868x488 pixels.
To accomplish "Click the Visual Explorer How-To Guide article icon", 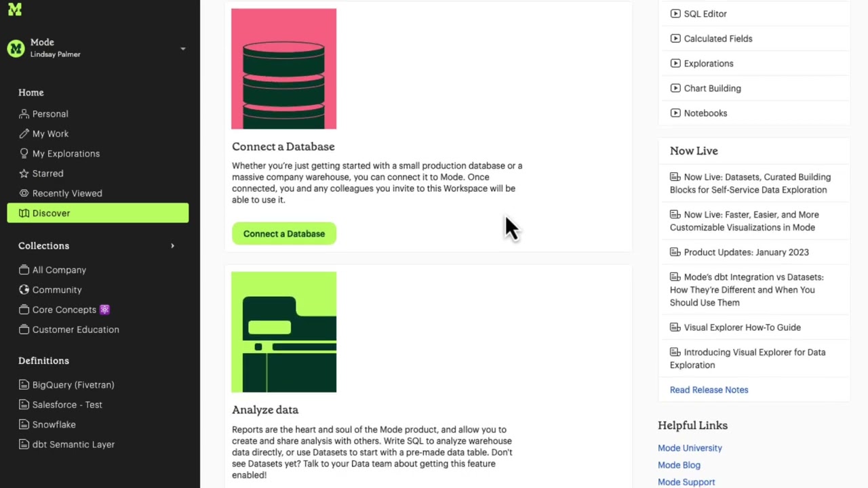I will [675, 327].
